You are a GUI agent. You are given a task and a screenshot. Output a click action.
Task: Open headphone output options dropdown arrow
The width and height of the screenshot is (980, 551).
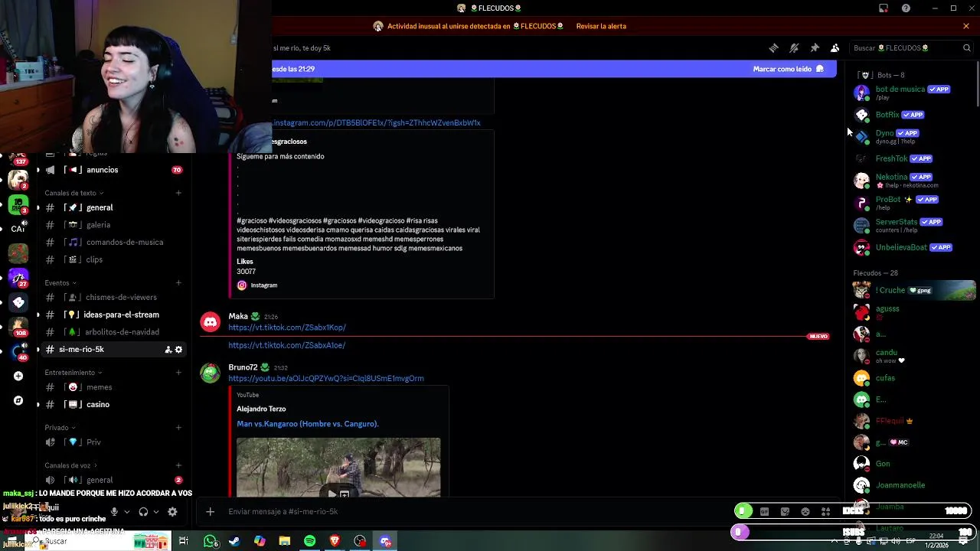point(156,511)
